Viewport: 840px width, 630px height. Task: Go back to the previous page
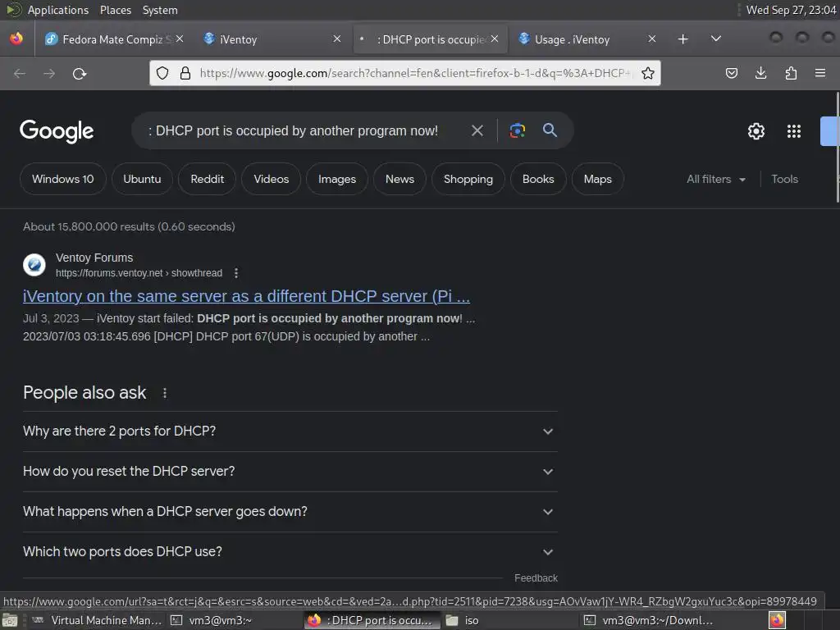pos(20,73)
